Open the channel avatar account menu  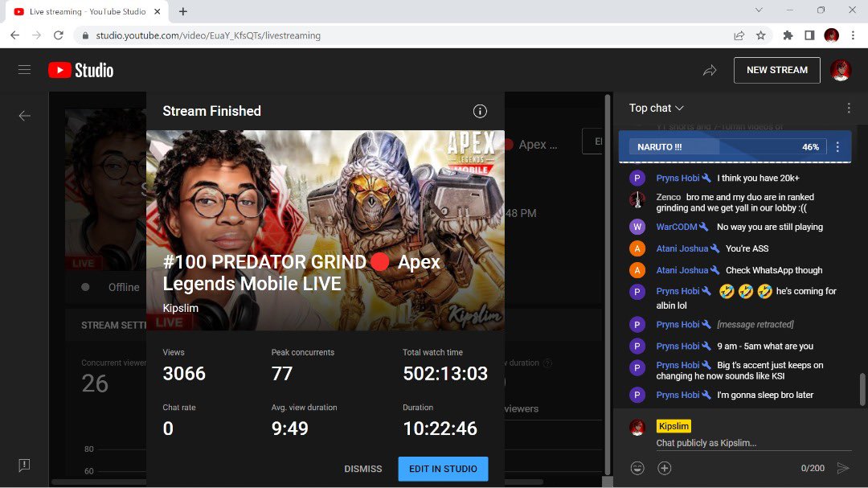pyautogui.click(x=841, y=71)
